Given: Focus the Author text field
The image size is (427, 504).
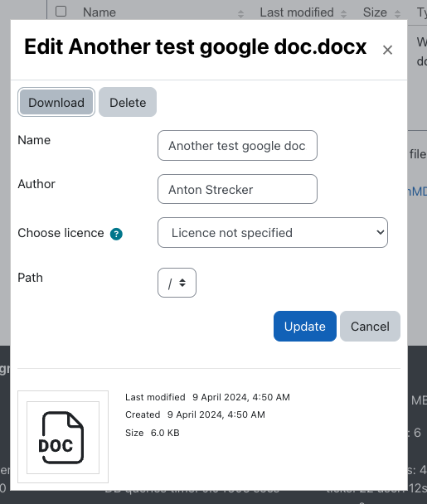Looking at the screenshot, I should pos(237,189).
